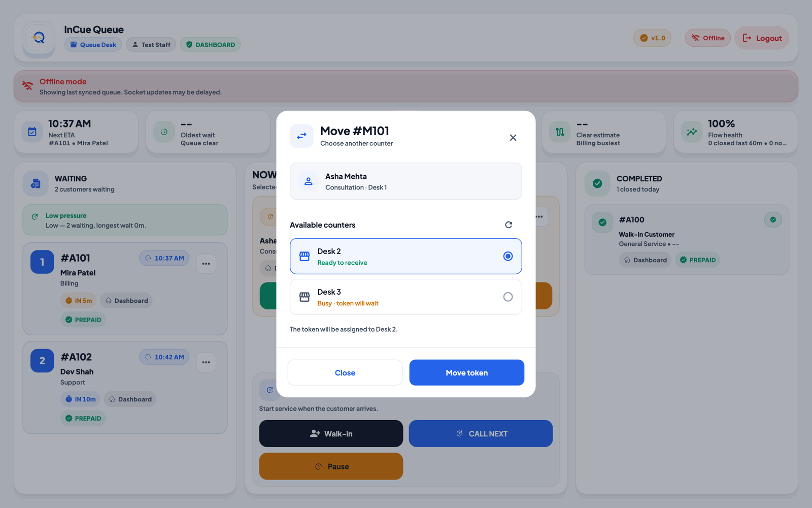The width and height of the screenshot is (812, 508).
Task: Click the COMPLETED panel check icon
Action: pos(597,183)
